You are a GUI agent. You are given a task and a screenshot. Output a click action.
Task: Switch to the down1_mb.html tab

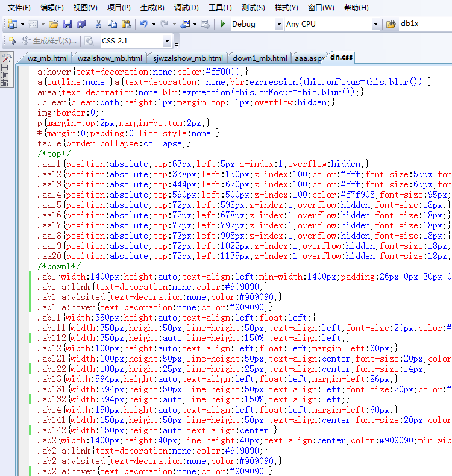[260, 58]
